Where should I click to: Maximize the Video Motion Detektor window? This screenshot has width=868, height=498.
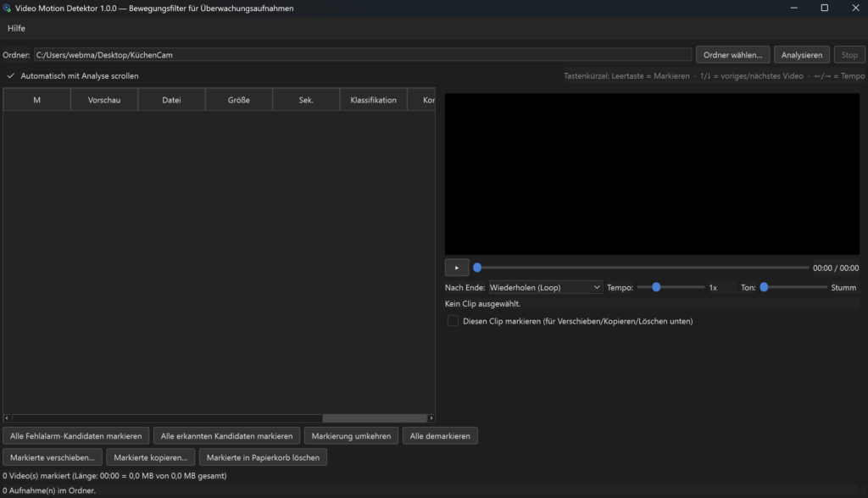(x=824, y=8)
